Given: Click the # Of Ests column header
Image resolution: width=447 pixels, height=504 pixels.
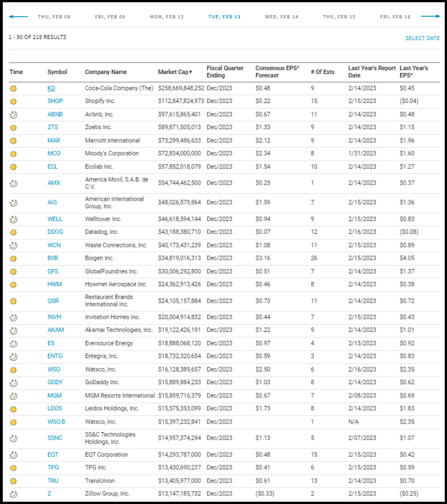Looking at the screenshot, I should [x=323, y=72].
